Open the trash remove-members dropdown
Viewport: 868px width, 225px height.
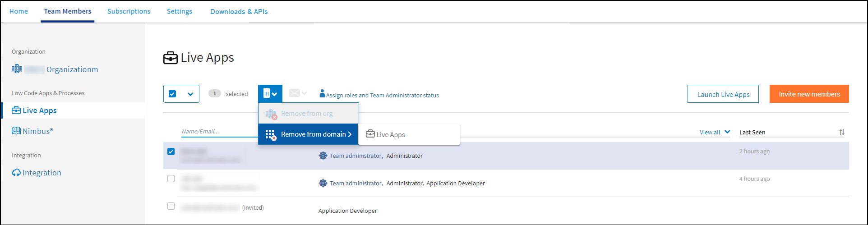tap(270, 94)
